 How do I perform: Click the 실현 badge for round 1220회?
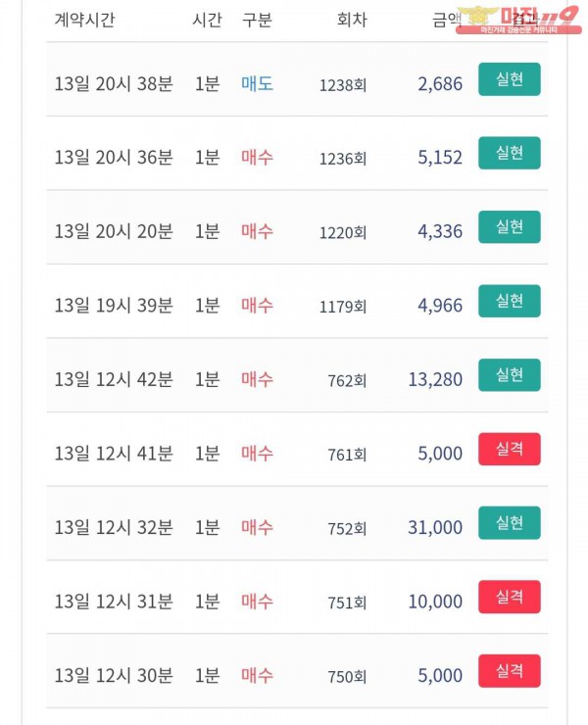coord(509,227)
